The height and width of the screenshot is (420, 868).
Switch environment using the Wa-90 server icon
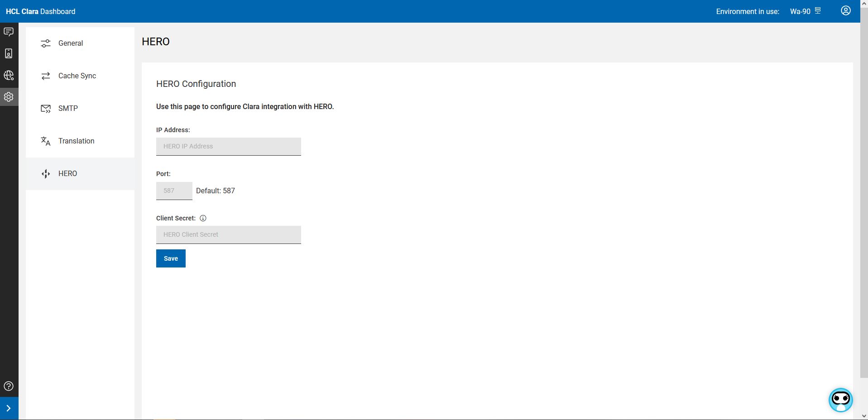coord(818,10)
